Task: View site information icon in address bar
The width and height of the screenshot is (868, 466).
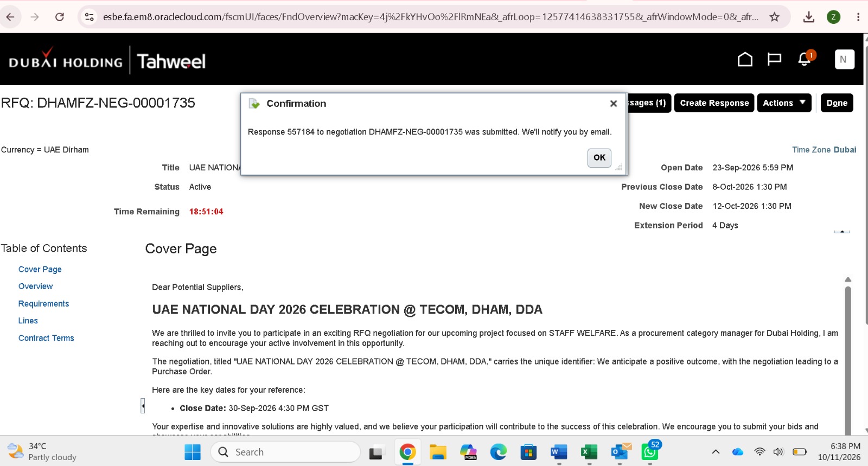Action: (x=90, y=17)
